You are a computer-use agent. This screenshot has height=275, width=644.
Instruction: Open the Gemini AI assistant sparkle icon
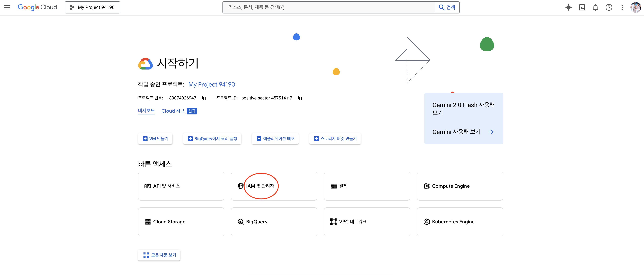[568, 8]
